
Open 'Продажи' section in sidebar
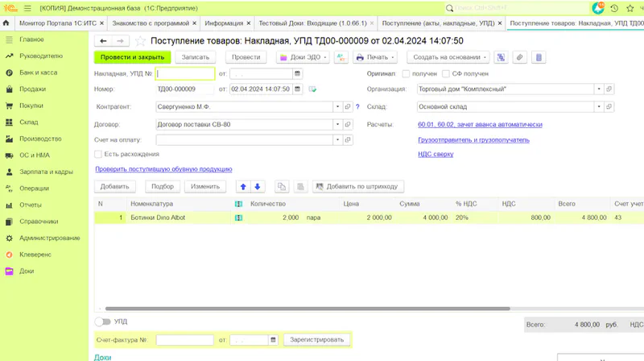pyautogui.click(x=32, y=89)
